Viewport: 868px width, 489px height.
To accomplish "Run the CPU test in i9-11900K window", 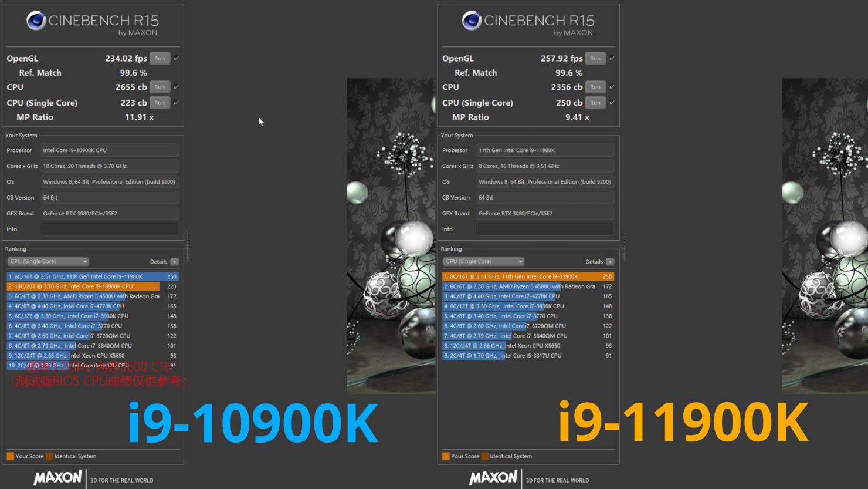I will pyautogui.click(x=595, y=87).
